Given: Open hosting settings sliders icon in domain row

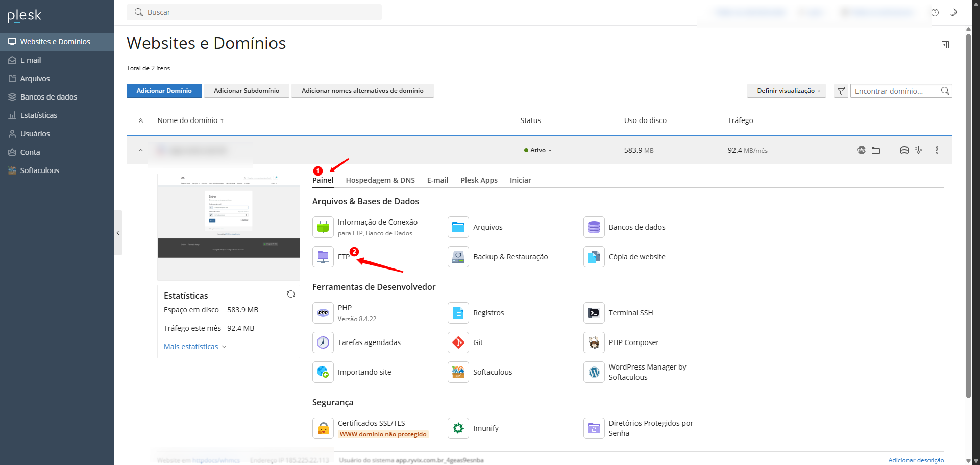Looking at the screenshot, I should click(x=919, y=150).
